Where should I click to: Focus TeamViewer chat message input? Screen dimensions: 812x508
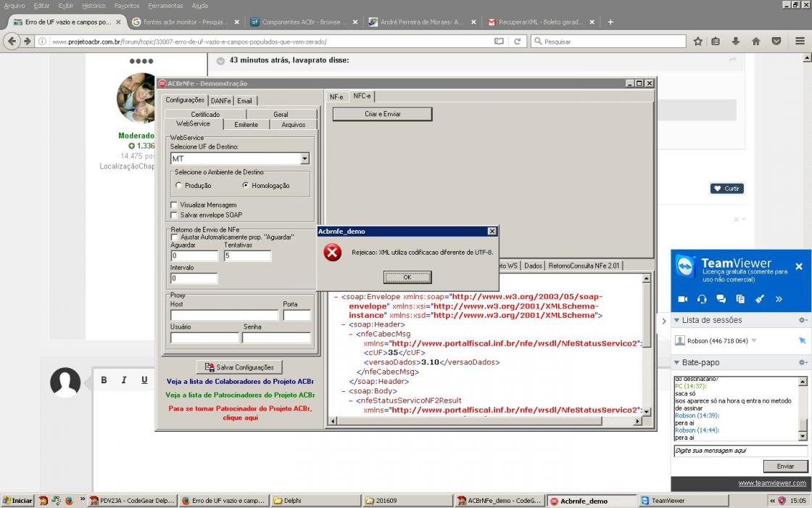coord(741,451)
